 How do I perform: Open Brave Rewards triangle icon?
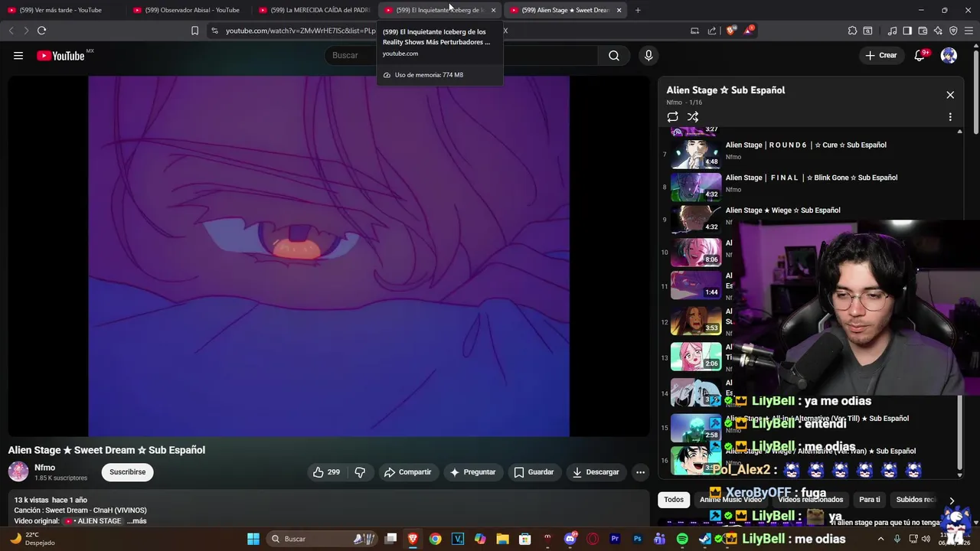pyautogui.click(x=749, y=31)
